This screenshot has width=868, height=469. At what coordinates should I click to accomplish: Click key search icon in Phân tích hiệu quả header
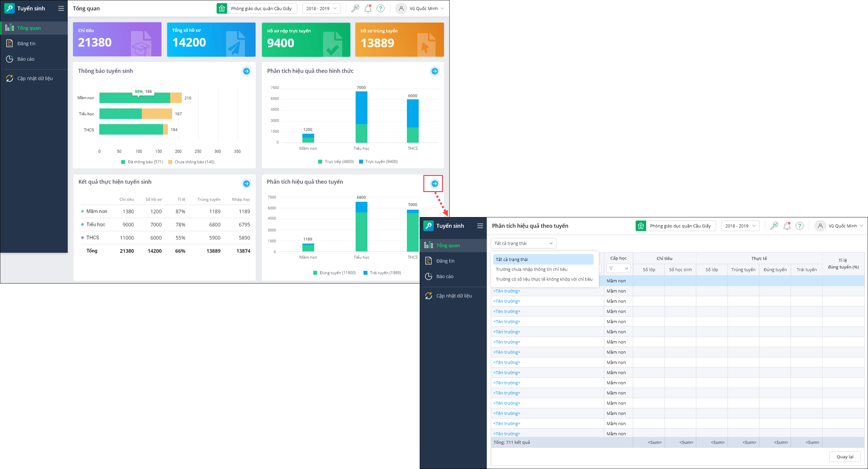(774, 226)
